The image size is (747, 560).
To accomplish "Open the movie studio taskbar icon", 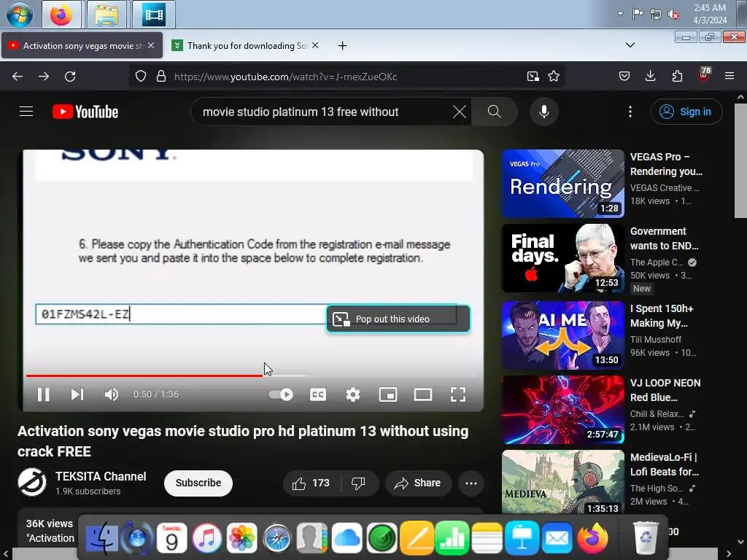I will [x=154, y=15].
